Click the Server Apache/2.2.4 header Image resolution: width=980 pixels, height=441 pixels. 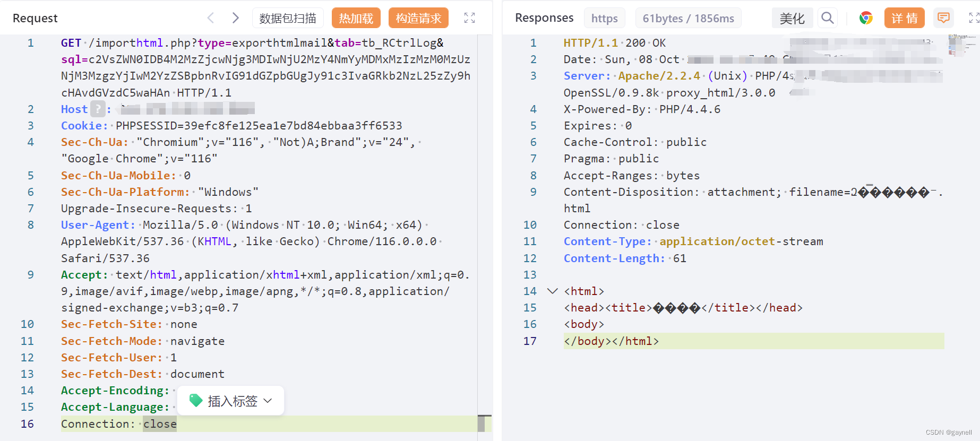(632, 75)
